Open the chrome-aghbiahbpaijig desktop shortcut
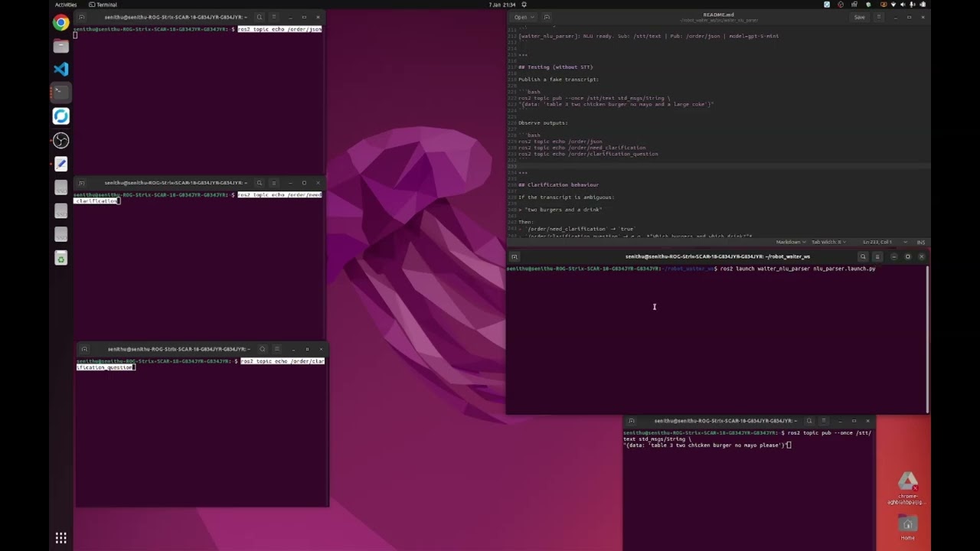980x551 pixels. pyautogui.click(x=907, y=488)
